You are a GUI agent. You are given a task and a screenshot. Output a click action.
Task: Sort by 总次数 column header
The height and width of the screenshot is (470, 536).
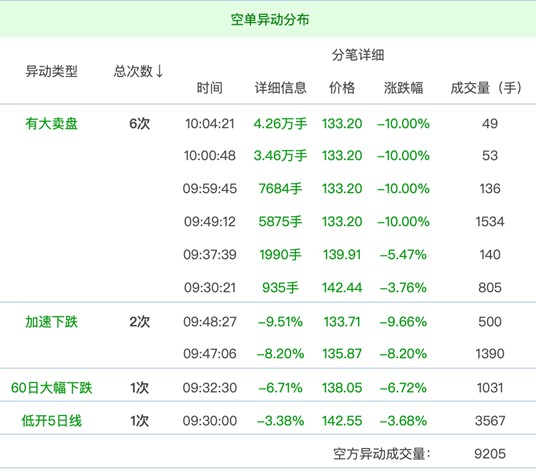138,71
